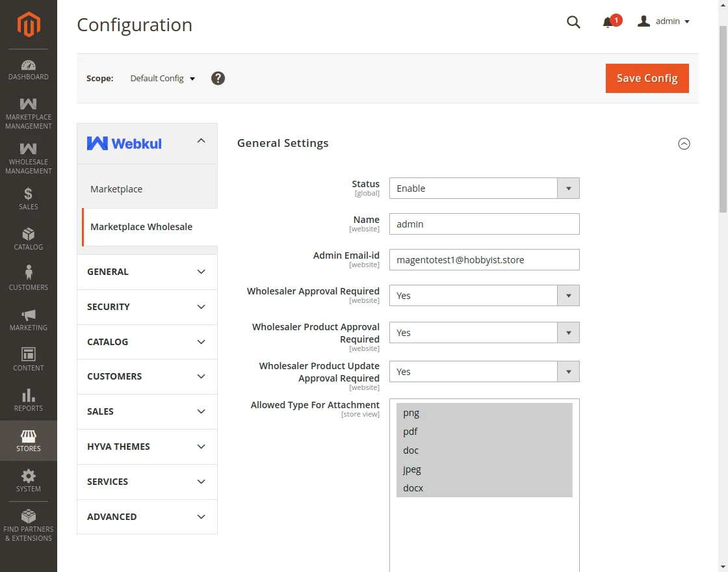Select the Customers sidebar icon
Viewport: 728px width, 572px height.
tap(28, 278)
